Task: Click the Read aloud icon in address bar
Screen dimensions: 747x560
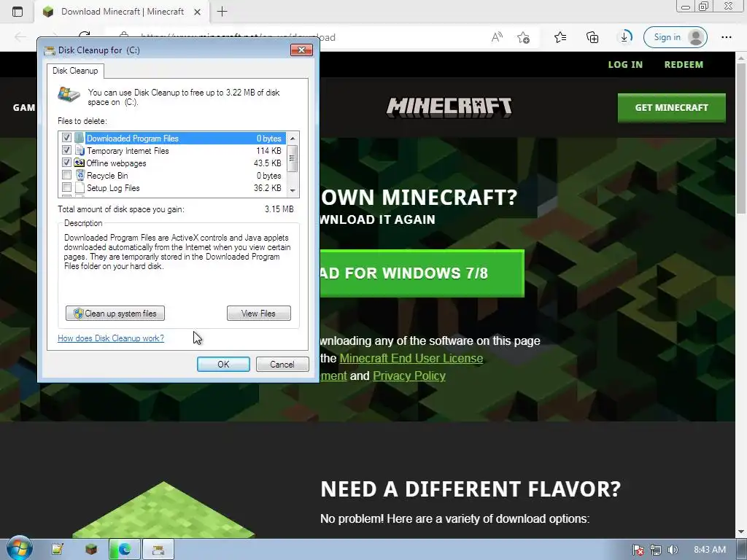Action: point(497,37)
